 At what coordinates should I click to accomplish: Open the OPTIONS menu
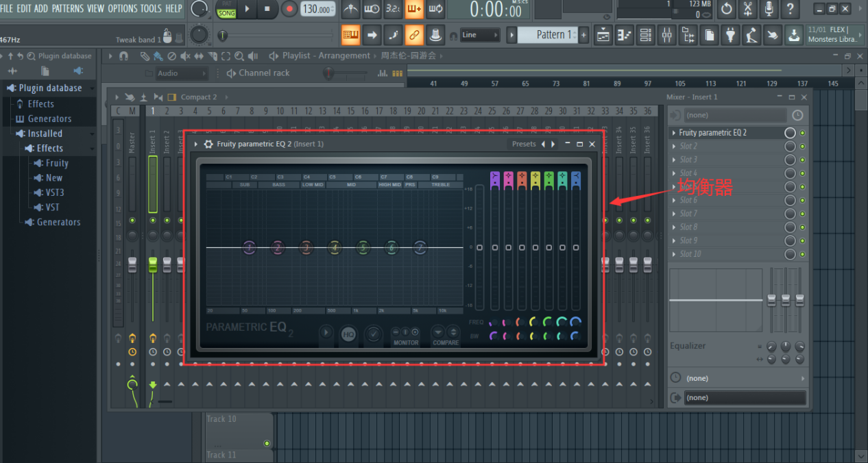click(x=123, y=8)
